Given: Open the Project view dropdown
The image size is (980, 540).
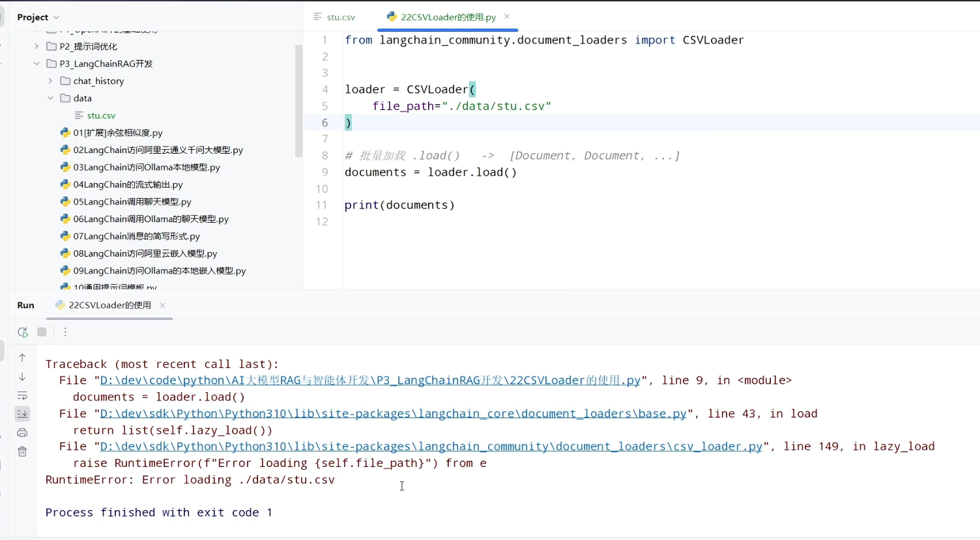Looking at the screenshot, I should click(38, 17).
